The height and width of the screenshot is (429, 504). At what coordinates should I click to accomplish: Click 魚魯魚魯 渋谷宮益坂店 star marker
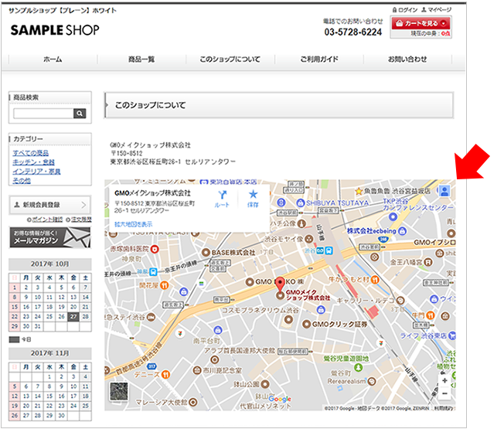pos(359,192)
